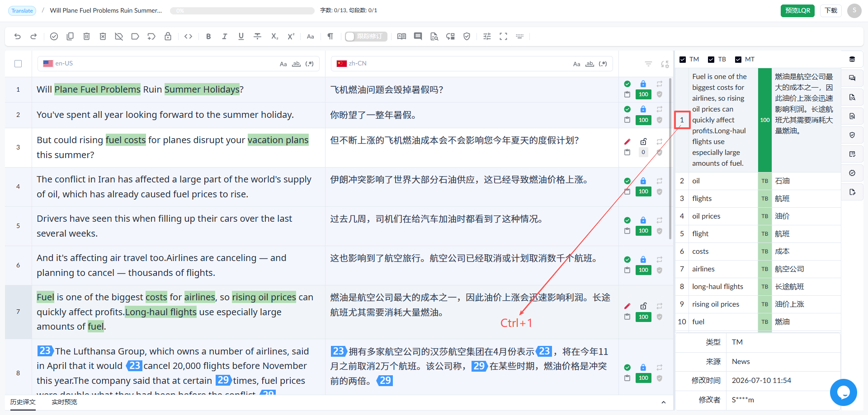The width and height of the screenshot is (868, 415).
Task: Apply bold formatting
Action: point(208,37)
